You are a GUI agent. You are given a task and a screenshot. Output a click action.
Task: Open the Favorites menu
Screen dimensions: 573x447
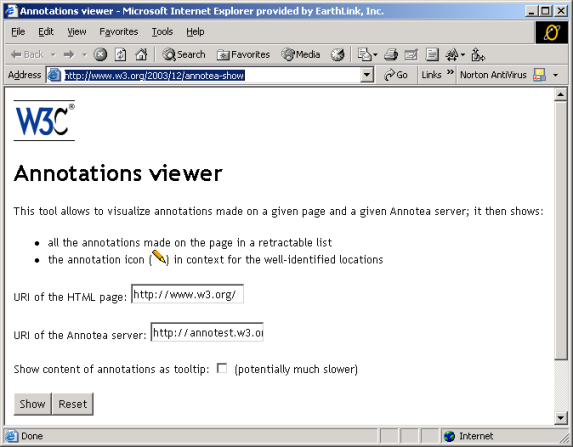coord(119,32)
